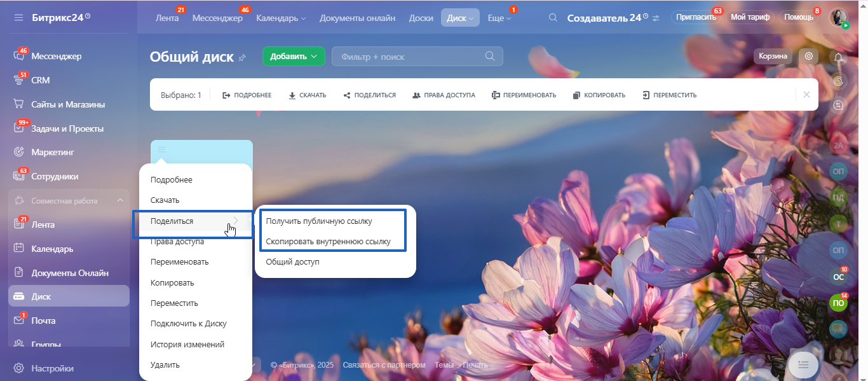This screenshot has height=381, width=868.
Task: Click the pin icon next to Общий диск
Action: (x=242, y=58)
